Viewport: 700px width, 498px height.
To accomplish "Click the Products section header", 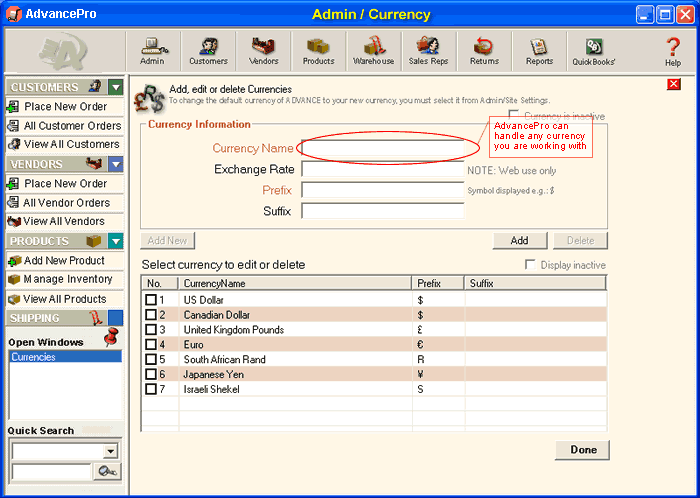I will [56, 241].
